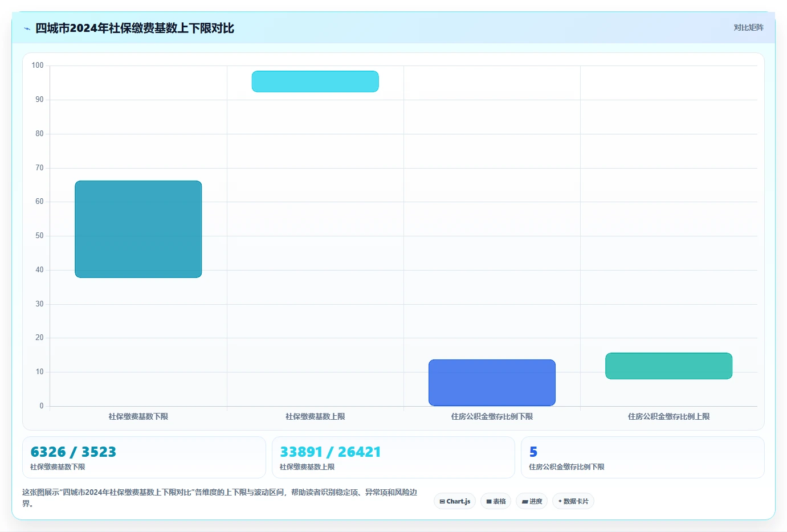Click the stat value 6326 / 3523
This screenshot has height=532, width=787.
(x=73, y=452)
